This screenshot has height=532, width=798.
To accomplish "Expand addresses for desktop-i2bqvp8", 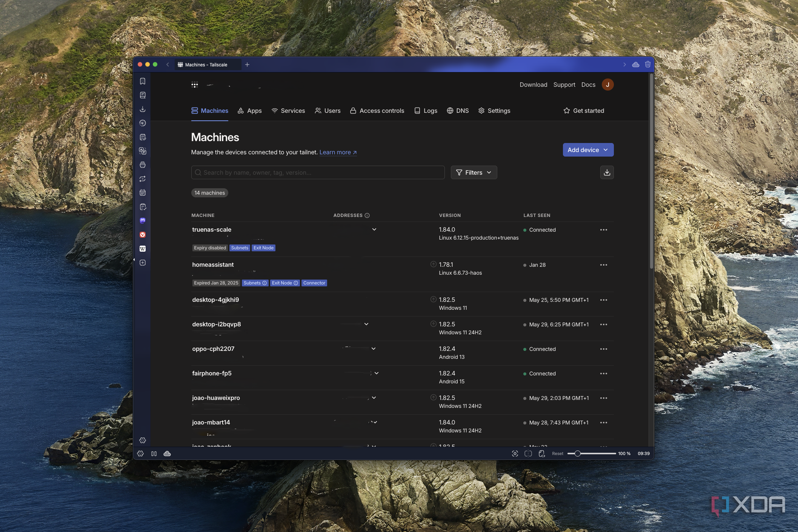I will click(x=366, y=324).
